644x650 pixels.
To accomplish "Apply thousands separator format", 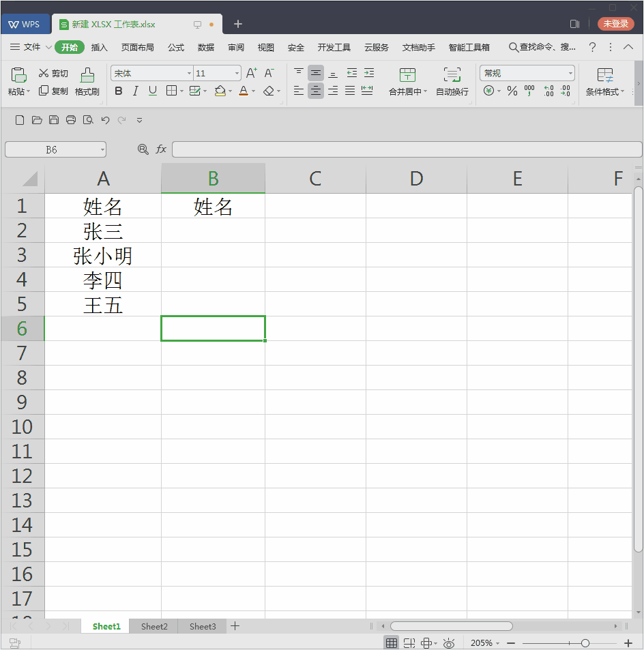I will tap(529, 90).
